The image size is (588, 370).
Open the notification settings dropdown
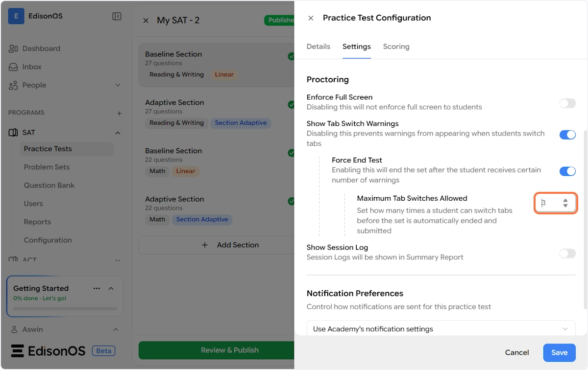point(441,329)
